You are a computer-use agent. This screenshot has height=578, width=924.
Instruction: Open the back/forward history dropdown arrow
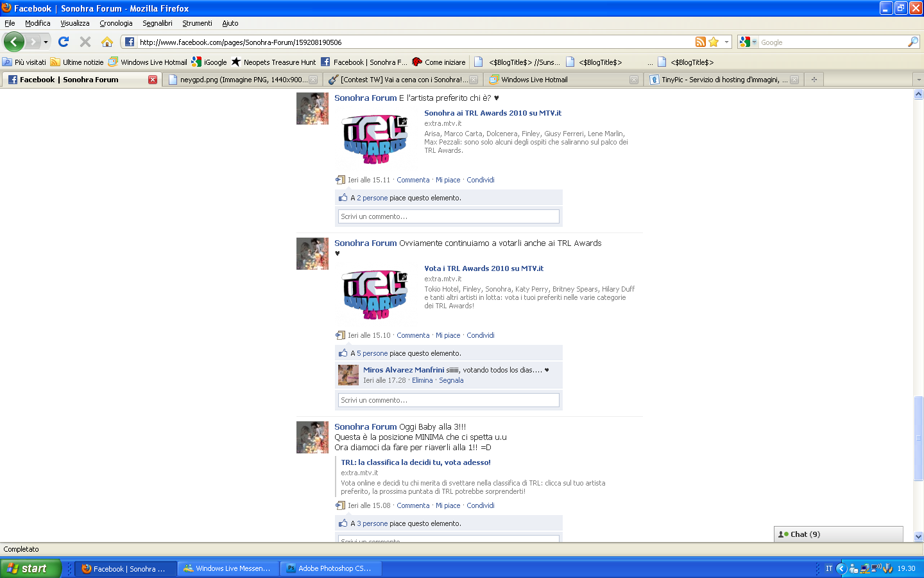pyautogui.click(x=46, y=42)
